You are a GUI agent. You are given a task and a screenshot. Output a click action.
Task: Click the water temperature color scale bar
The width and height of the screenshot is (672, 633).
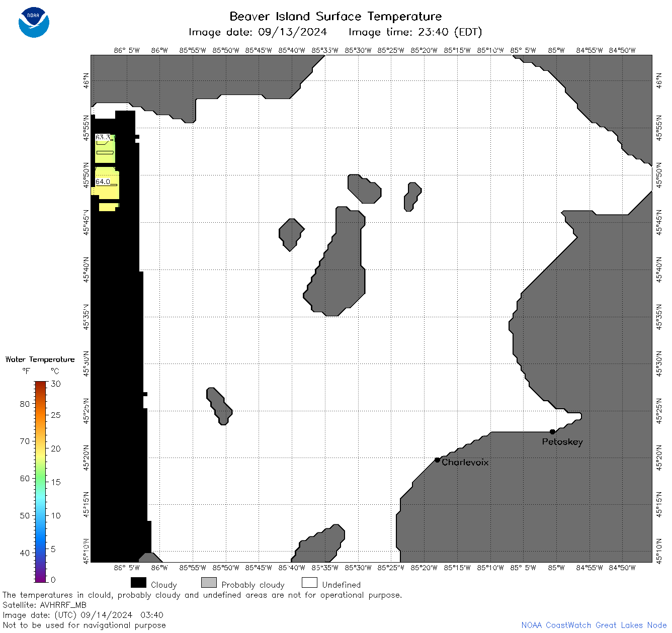(x=41, y=482)
